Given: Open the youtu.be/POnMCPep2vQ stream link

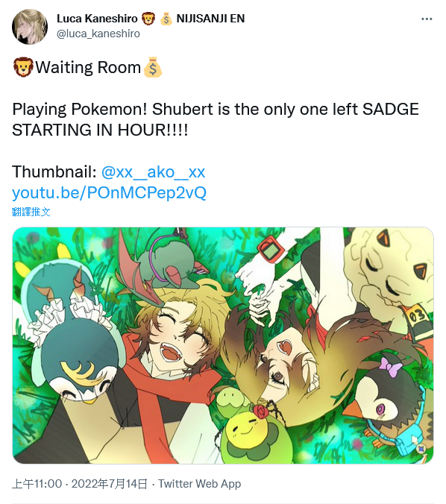Looking at the screenshot, I should tap(109, 193).
